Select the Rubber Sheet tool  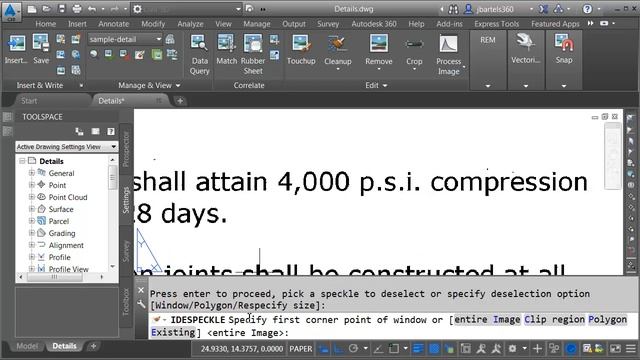click(x=253, y=54)
